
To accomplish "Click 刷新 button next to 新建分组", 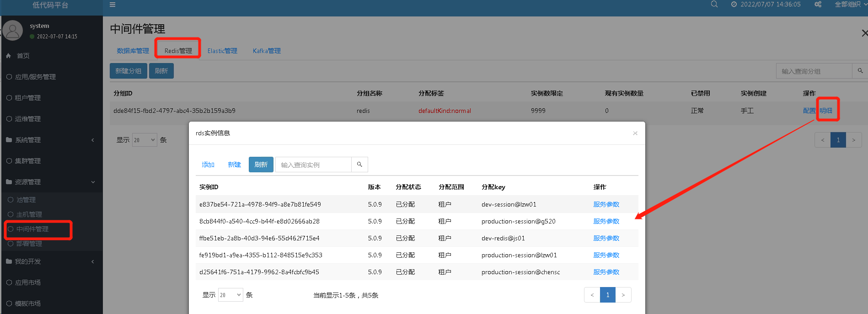I will [161, 71].
